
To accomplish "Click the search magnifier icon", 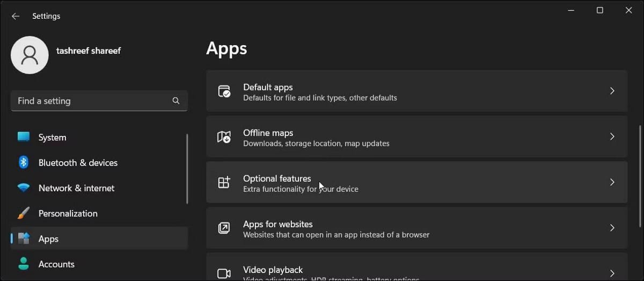I will point(176,100).
